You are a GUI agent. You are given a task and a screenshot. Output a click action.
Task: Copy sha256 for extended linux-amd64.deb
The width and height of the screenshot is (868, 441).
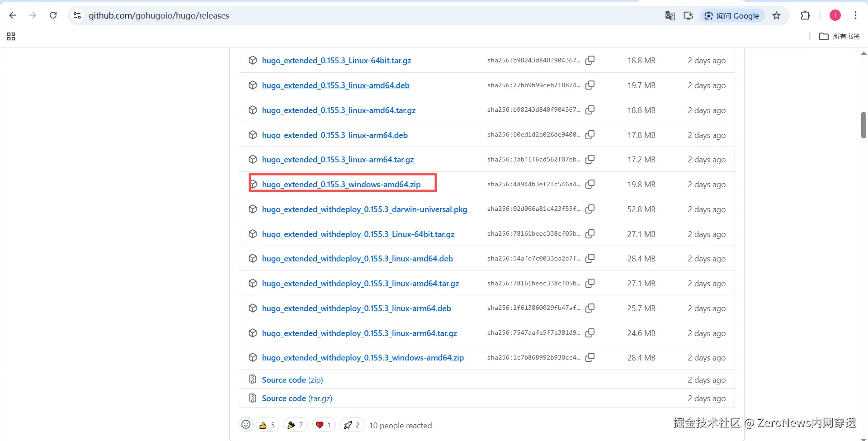pos(590,85)
